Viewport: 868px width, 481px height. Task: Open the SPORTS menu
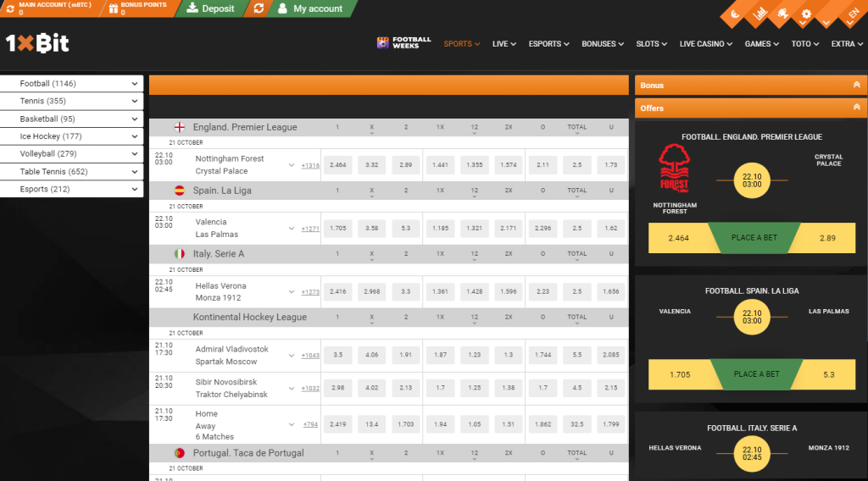point(462,44)
